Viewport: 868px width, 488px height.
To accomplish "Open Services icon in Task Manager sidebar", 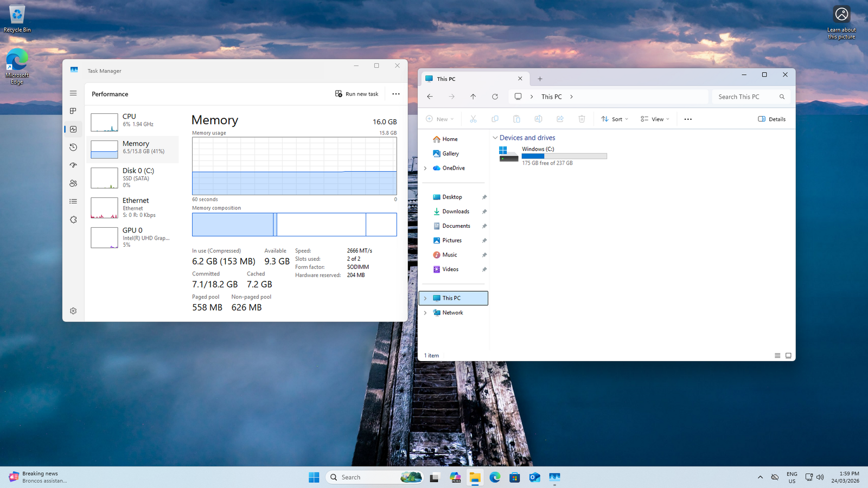I will pos(73,220).
